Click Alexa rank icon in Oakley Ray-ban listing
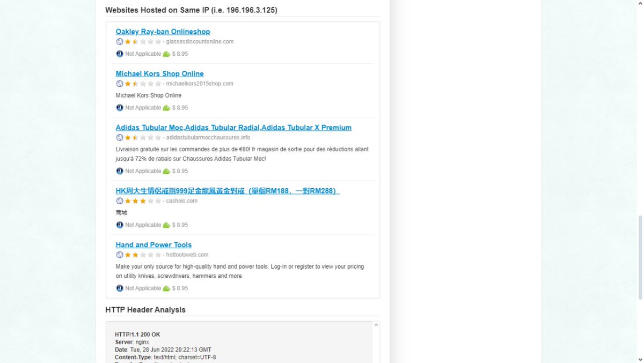644x363 pixels. [120, 54]
